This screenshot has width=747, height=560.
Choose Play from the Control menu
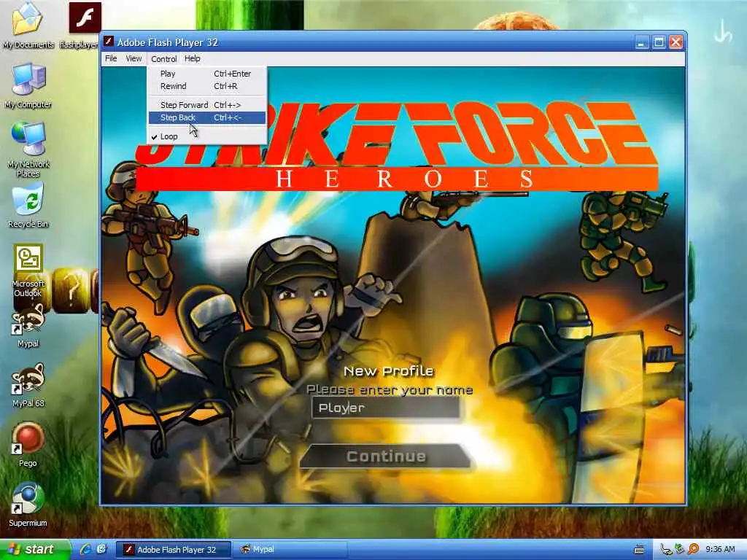(x=206, y=74)
